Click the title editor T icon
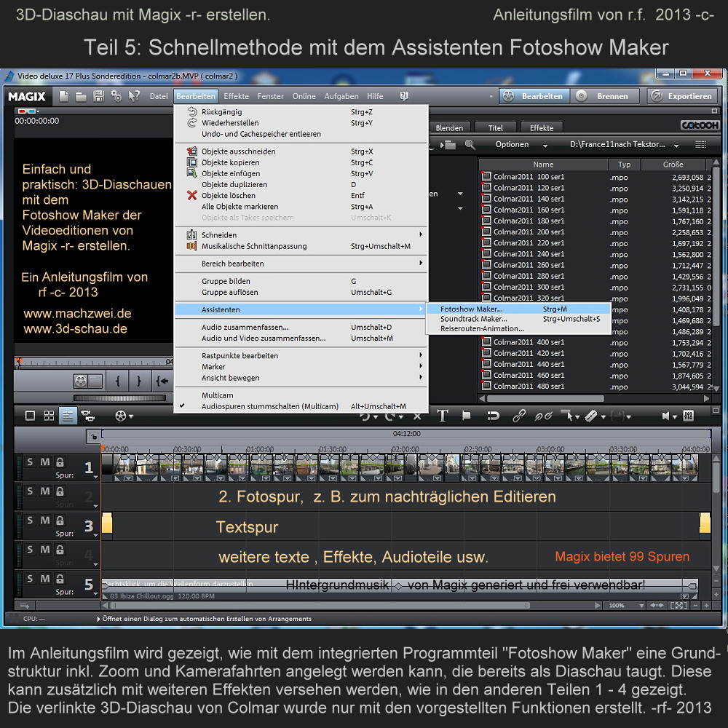The image size is (728, 728). [x=443, y=416]
